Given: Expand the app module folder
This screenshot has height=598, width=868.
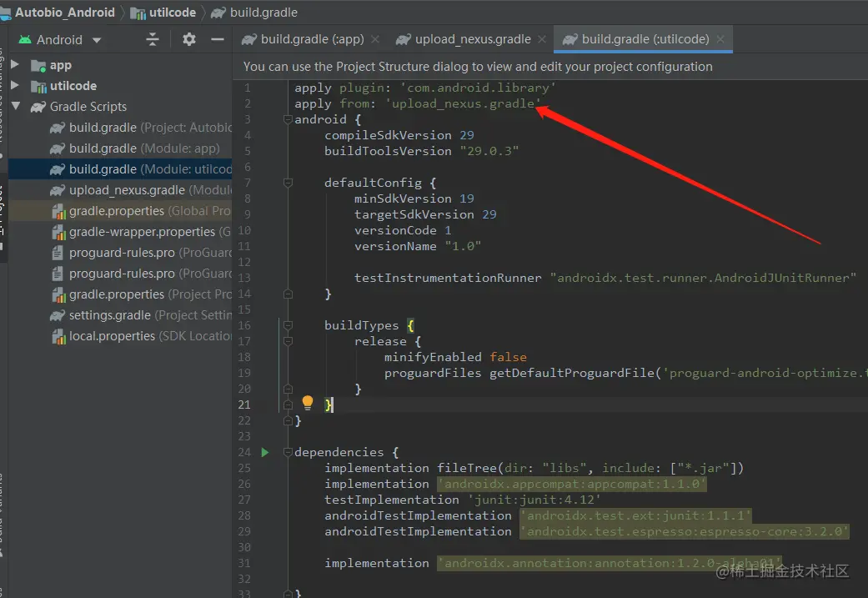Looking at the screenshot, I should click(x=15, y=65).
